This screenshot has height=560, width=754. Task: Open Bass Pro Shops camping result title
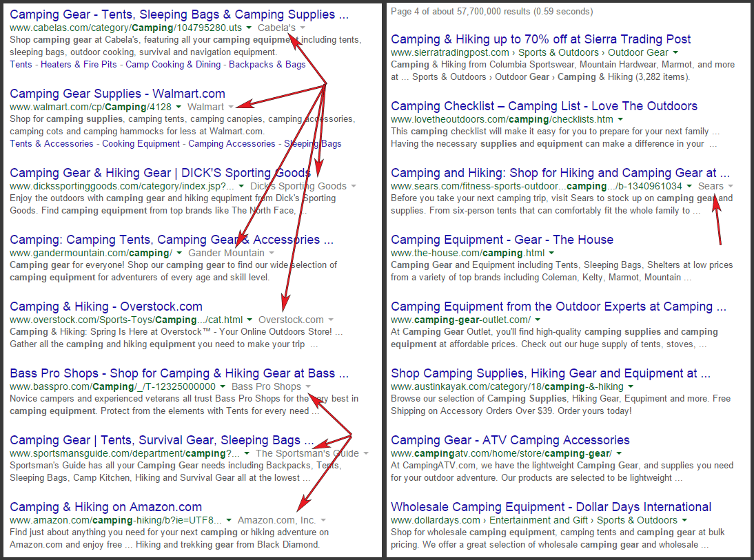(179, 373)
